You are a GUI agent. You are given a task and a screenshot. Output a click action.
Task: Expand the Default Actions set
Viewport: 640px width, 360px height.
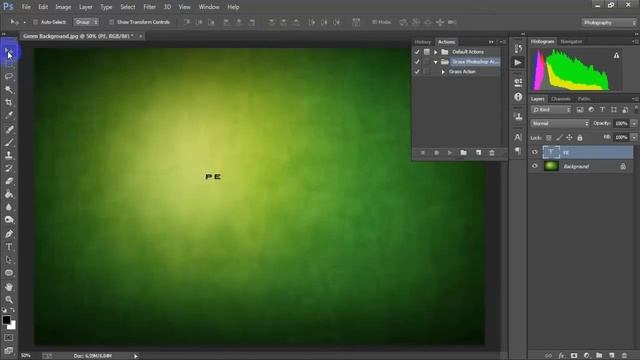point(436,52)
